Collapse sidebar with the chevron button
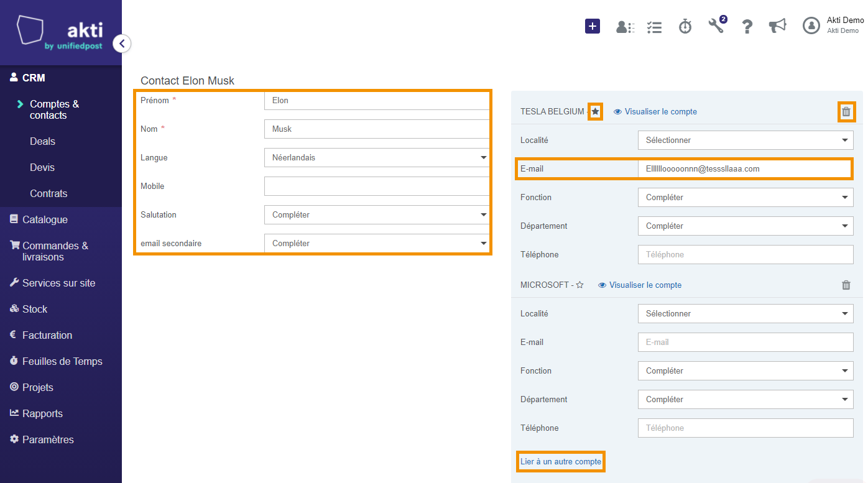The image size is (868, 483). click(122, 44)
